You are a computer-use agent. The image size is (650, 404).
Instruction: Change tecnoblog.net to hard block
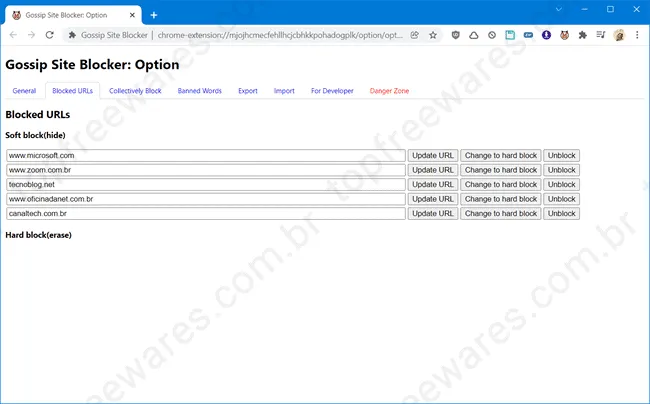(501, 184)
